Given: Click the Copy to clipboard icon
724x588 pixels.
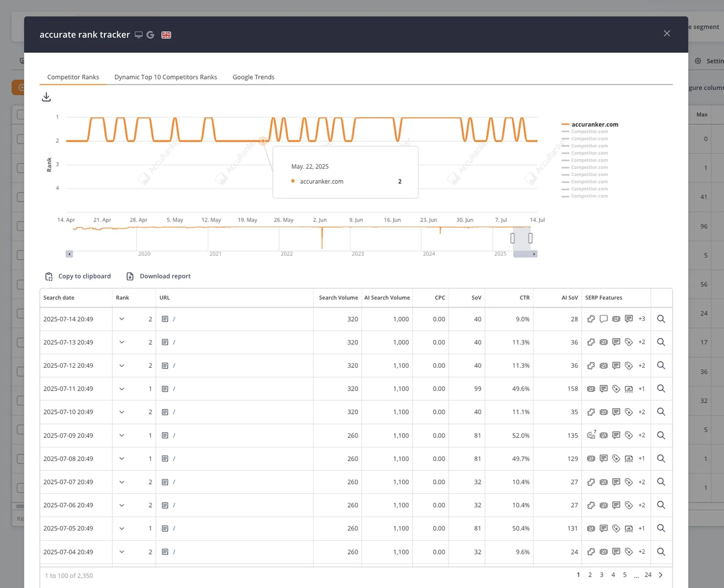Looking at the screenshot, I should [49, 276].
